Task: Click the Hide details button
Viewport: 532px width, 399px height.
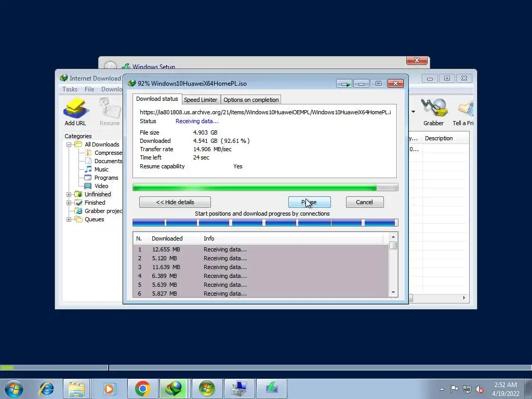Action: click(175, 202)
